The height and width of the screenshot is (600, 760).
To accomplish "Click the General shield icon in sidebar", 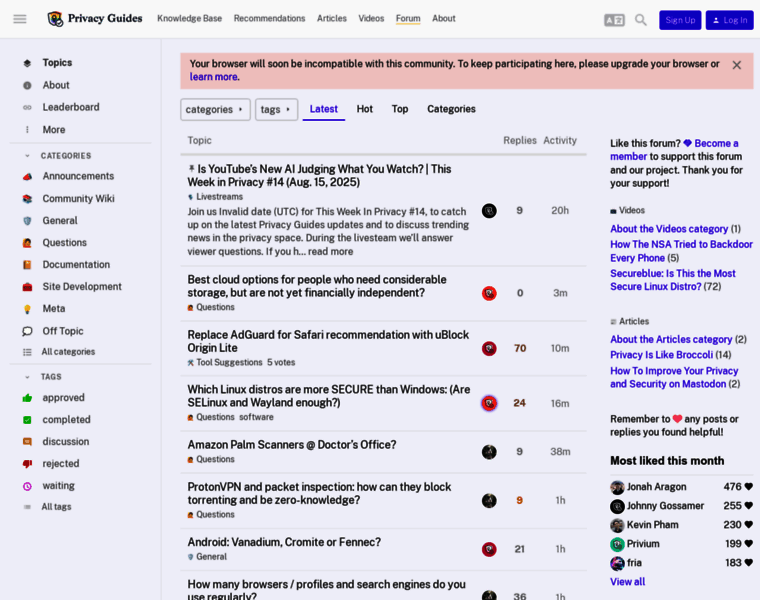I will coord(27,221).
